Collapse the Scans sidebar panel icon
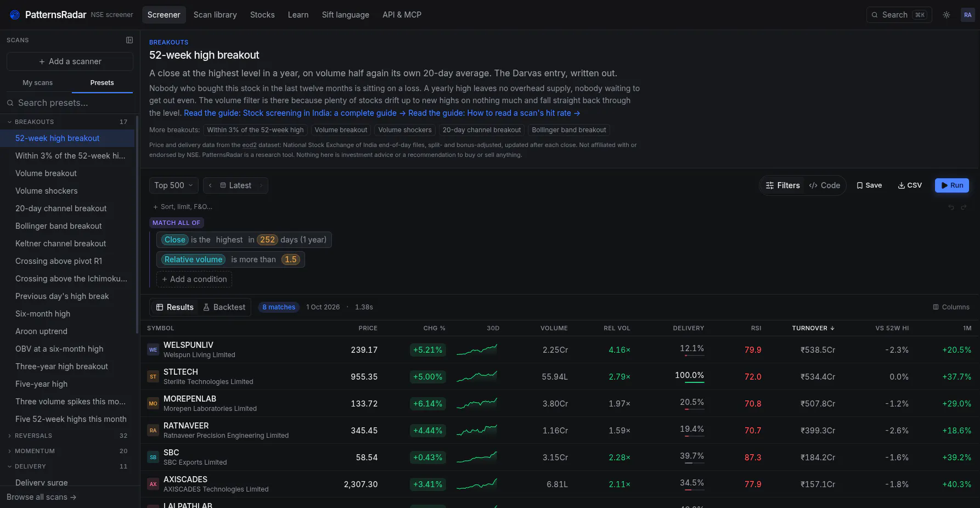Viewport: 980px width, 508px height. point(129,40)
